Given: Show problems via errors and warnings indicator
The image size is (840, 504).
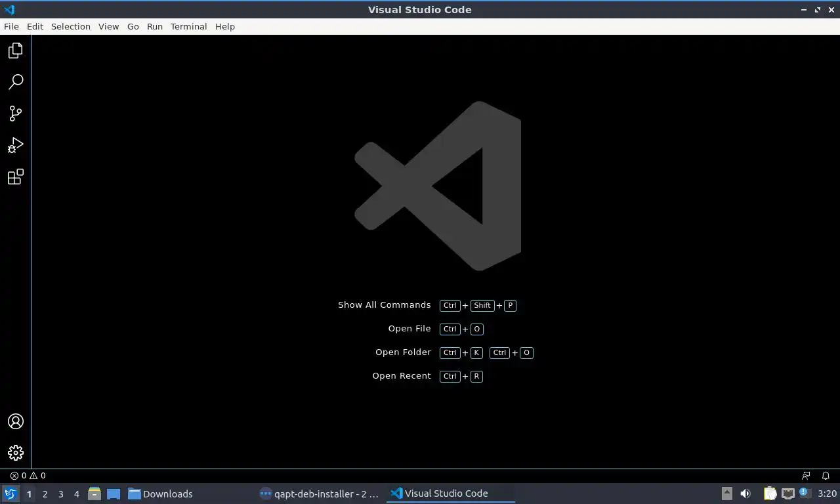Looking at the screenshot, I should click(x=28, y=476).
